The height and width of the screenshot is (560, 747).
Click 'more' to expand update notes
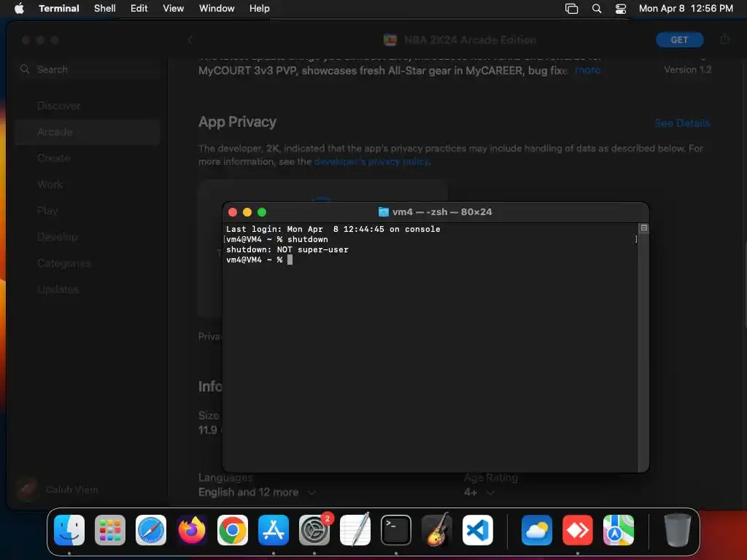[x=587, y=71]
